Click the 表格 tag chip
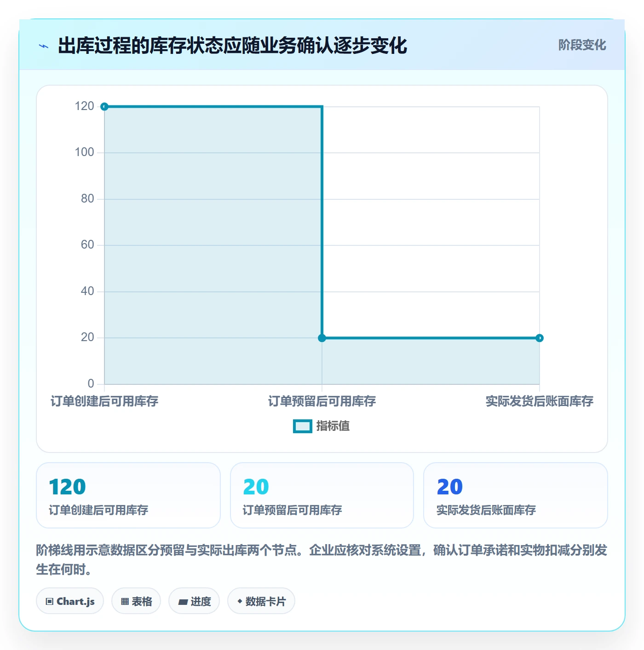 (x=136, y=601)
